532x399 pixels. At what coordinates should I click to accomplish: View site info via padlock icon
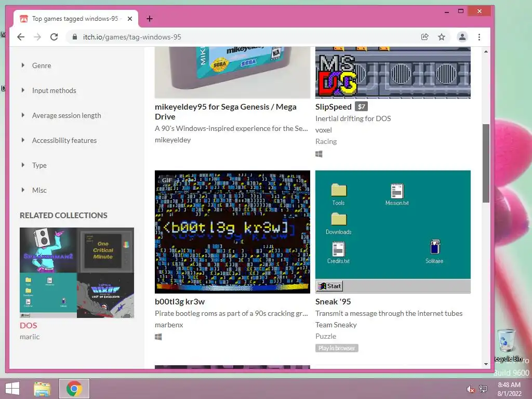[x=75, y=37]
